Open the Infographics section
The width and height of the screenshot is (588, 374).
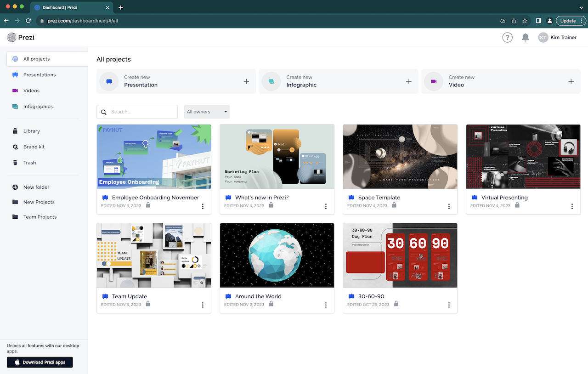pyautogui.click(x=38, y=106)
